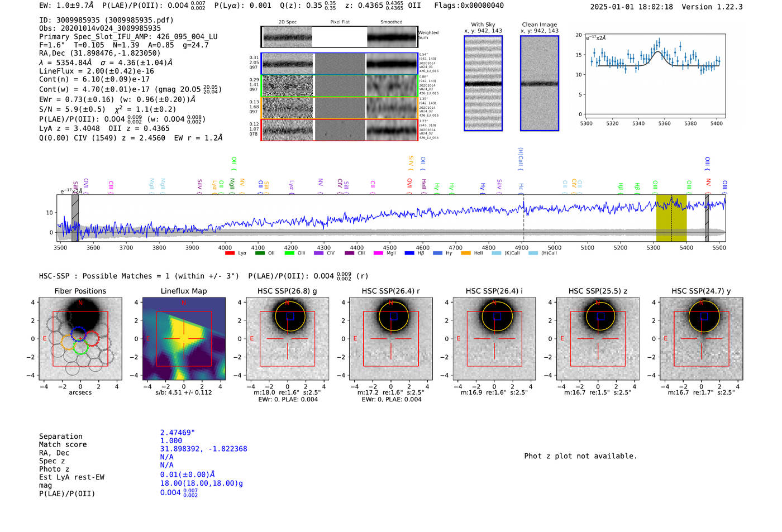The height and width of the screenshot is (532, 782).
Task: Select the Lyα red legend swatch
Action: click(230, 253)
